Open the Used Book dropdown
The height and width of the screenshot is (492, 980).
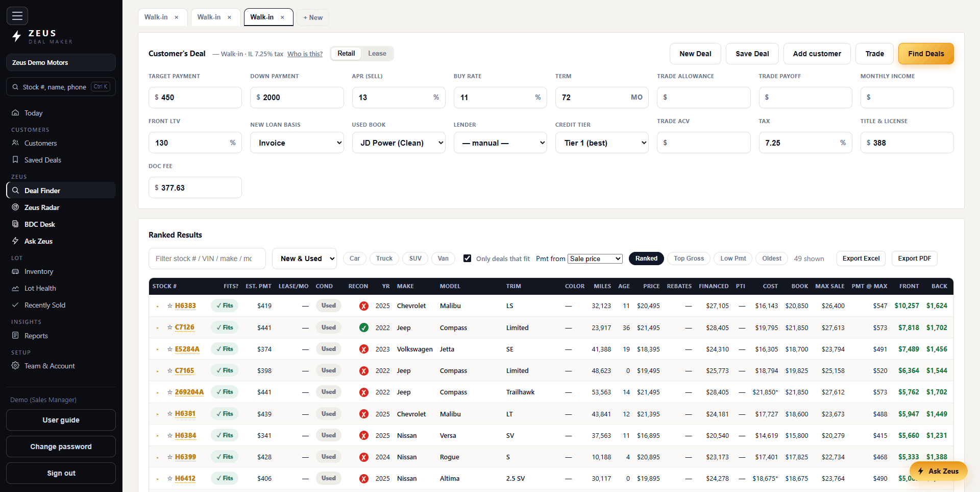tap(399, 143)
